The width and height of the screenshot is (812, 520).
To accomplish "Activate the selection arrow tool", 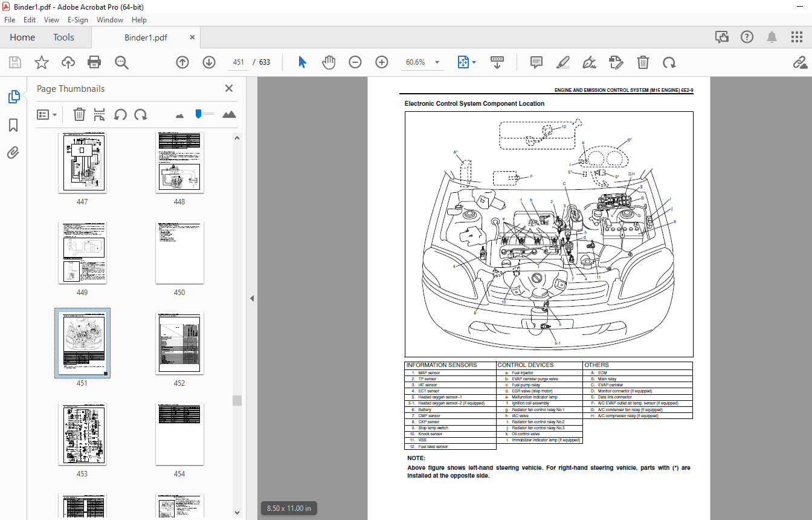I will pyautogui.click(x=303, y=62).
